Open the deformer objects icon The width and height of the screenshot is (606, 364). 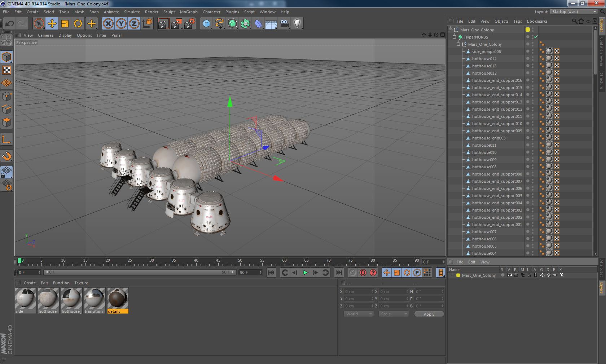258,24
